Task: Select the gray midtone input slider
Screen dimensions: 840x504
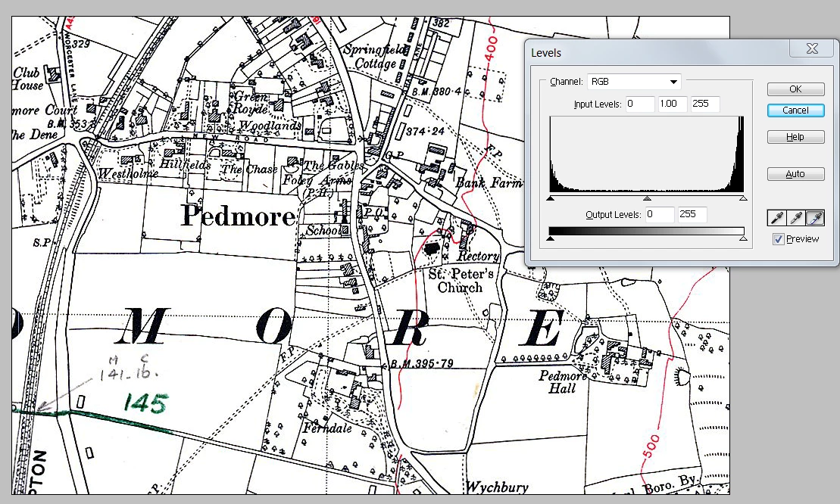Action: pos(647,198)
